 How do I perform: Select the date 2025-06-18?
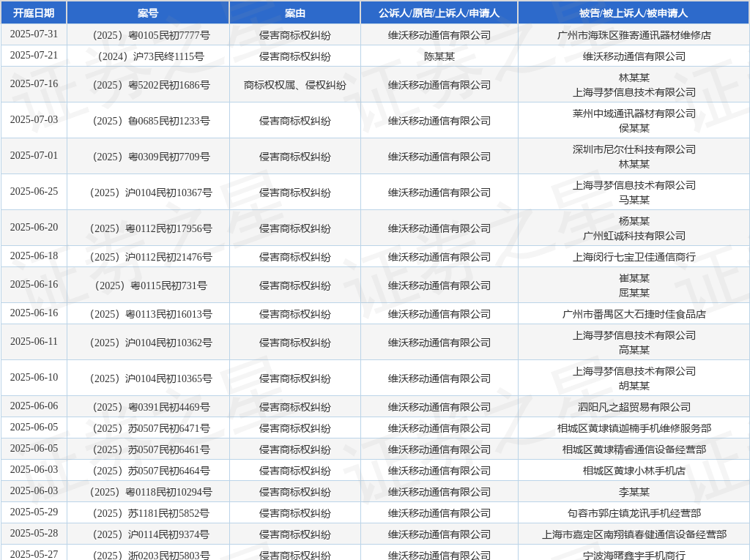click(x=34, y=256)
